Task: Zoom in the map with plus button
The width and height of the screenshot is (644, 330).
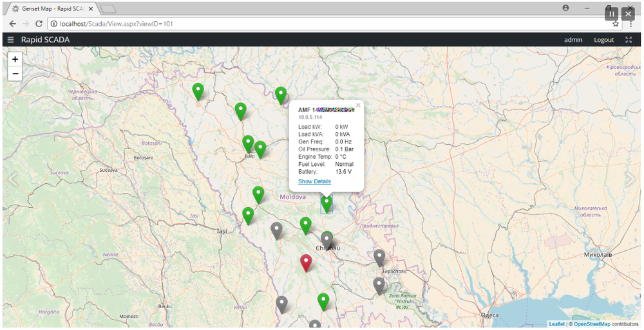Action: [x=15, y=59]
